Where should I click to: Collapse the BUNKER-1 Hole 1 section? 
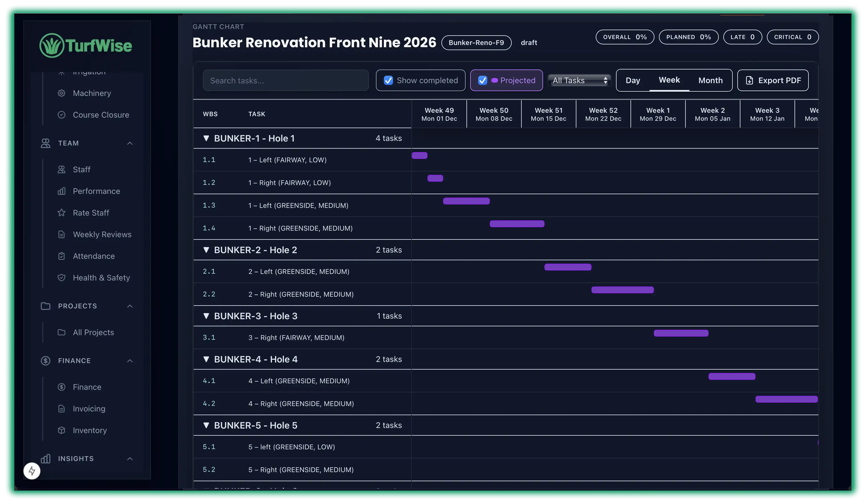tap(206, 138)
